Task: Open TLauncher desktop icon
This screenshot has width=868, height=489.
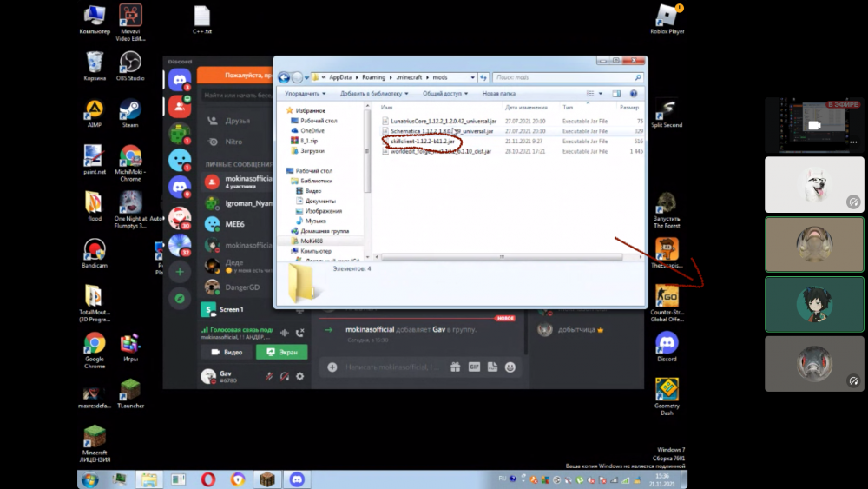Action: 130,393
